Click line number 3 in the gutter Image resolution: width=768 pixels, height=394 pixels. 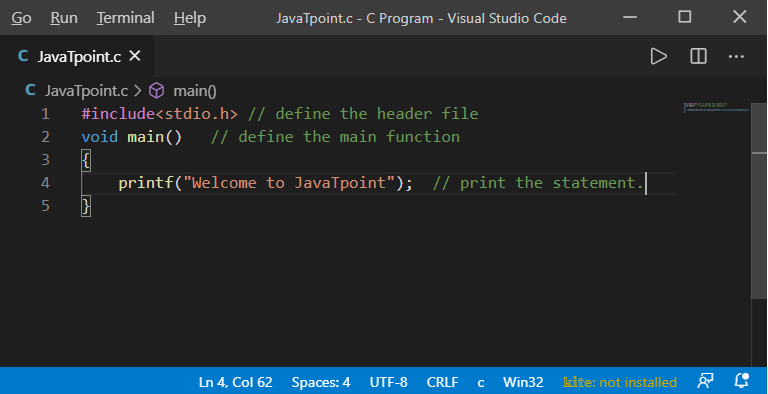pyautogui.click(x=46, y=160)
